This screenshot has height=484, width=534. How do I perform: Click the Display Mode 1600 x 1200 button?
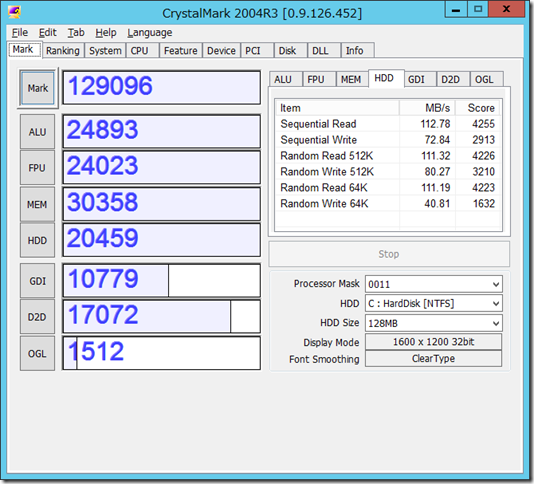point(434,342)
